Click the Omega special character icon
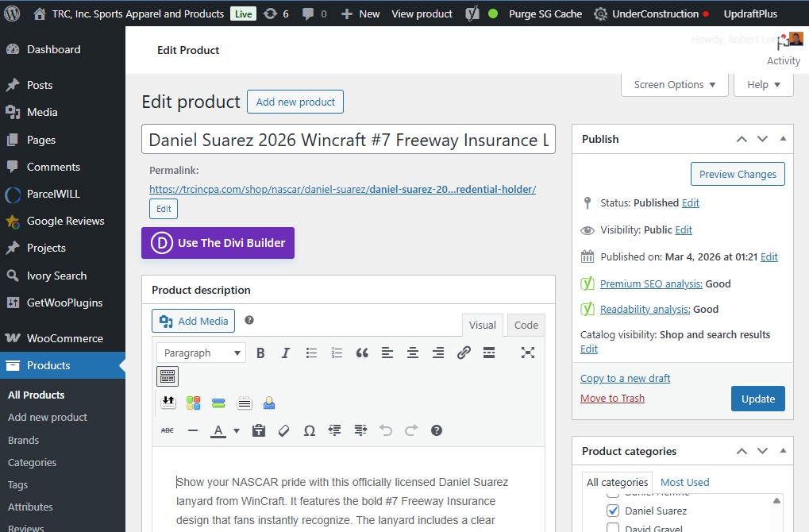 (310, 430)
